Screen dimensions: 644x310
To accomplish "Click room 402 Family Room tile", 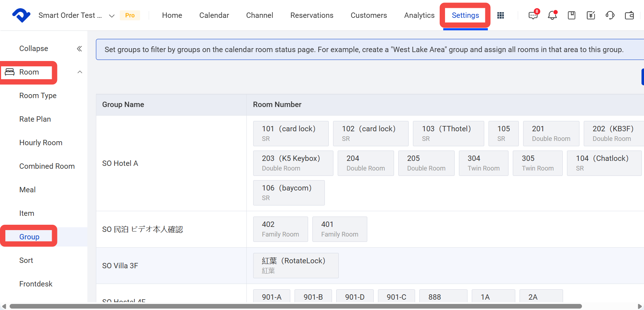I will (x=280, y=229).
